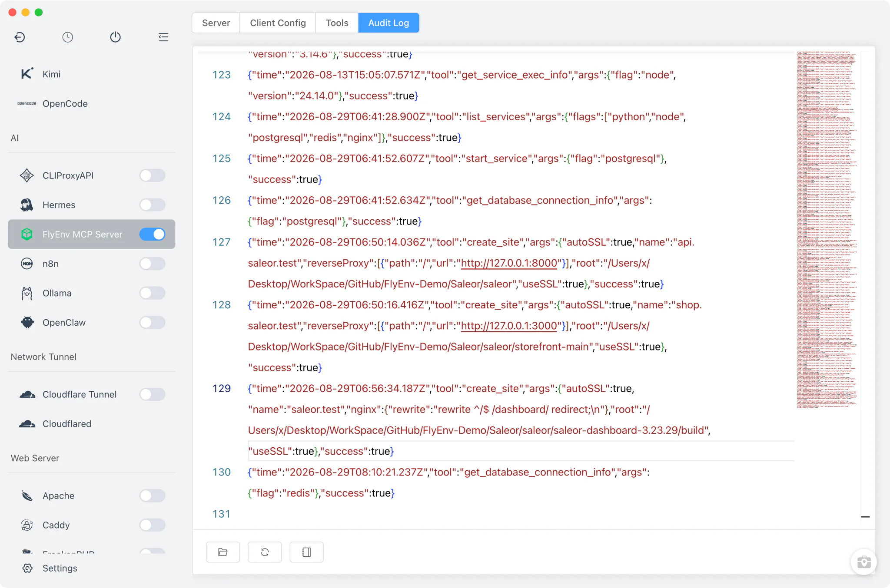This screenshot has height=588, width=890.
Task: Start Apache with its switch
Action: coord(152,496)
